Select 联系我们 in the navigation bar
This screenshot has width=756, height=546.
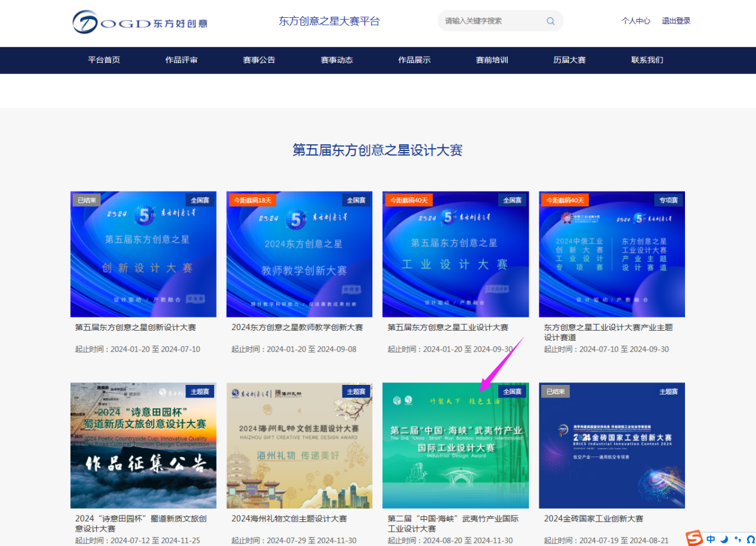tap(647, 60)
